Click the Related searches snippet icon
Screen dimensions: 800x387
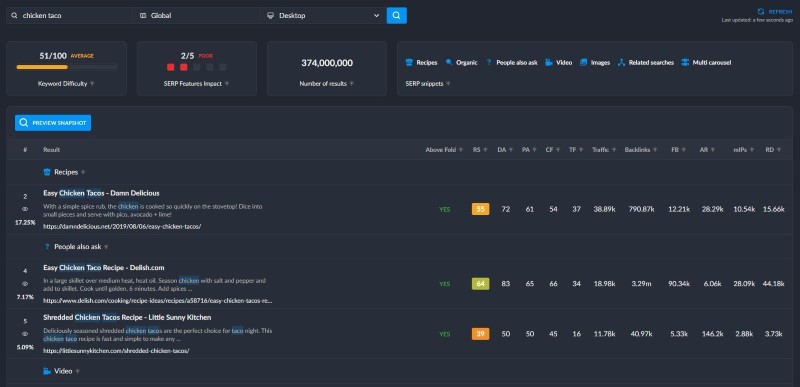pos(621,63)
